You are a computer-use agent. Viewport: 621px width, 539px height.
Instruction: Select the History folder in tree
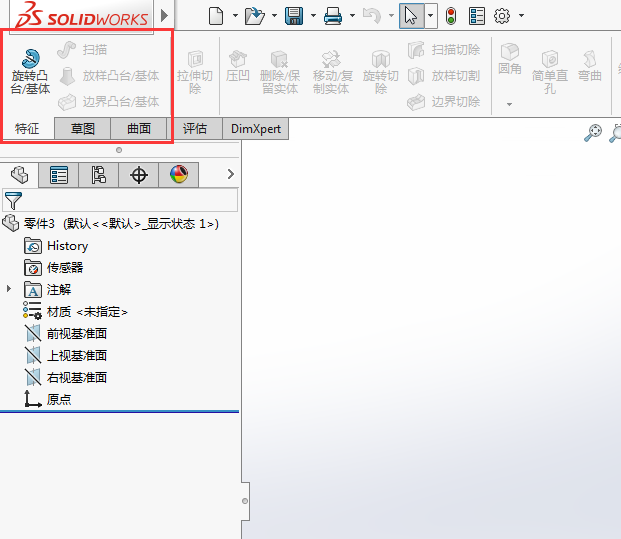(x=56, y=246)
